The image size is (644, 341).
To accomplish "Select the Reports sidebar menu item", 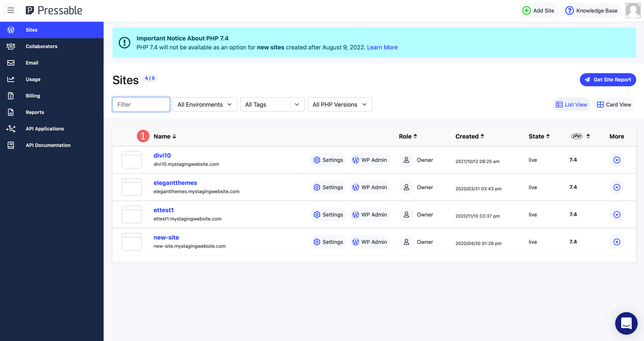I will pos(35,112).
